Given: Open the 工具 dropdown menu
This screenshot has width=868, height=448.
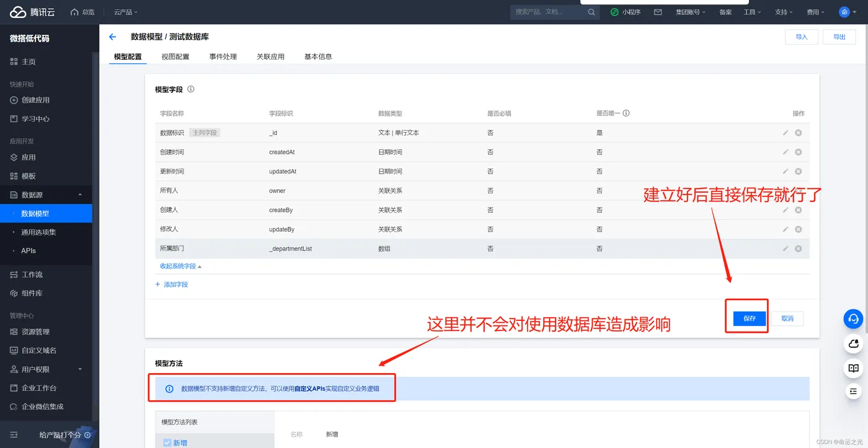Looking at the screenshot, I should [x=752, y=12].
